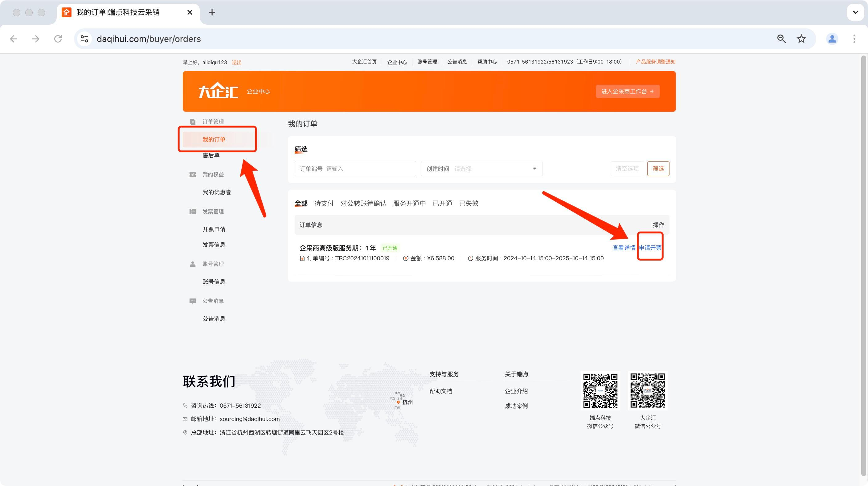Viewport: 868px width, 486px height.
Task: Bookmark this page with the star icon
Action: point(801,39)
